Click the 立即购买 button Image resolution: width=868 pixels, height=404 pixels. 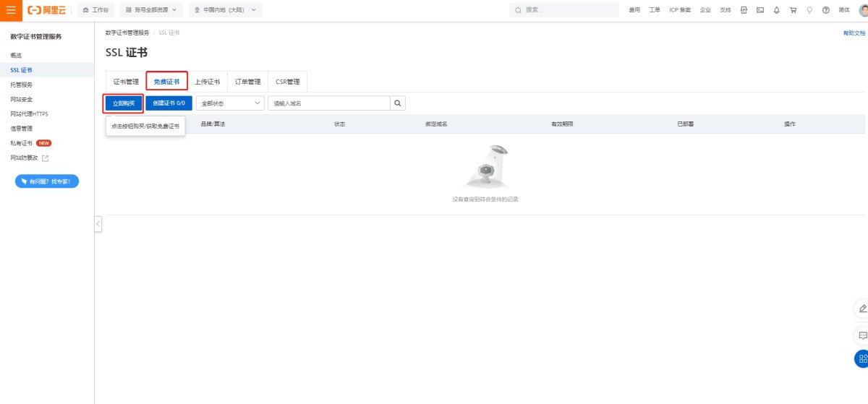point(124,103)
